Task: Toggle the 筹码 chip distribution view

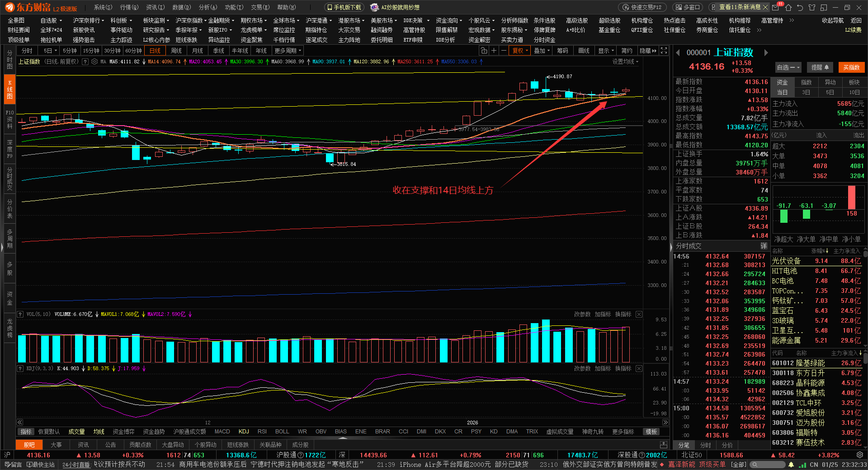Action: pos(562,51)
